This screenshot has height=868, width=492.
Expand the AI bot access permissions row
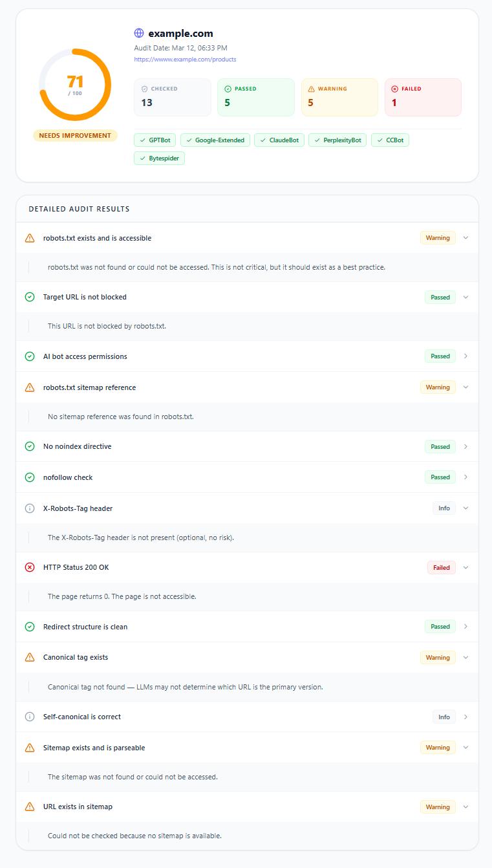pos(465,356)
